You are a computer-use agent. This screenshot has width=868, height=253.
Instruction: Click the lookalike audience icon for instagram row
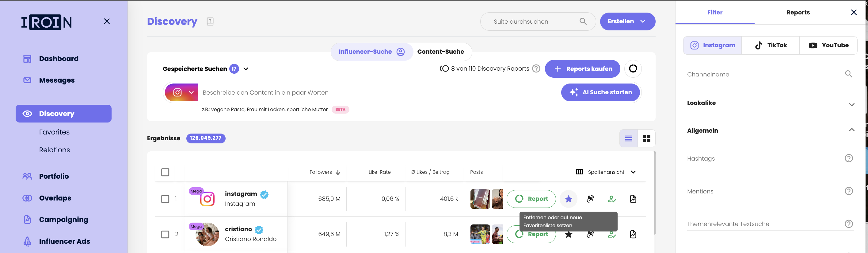(x=590, y=199)
